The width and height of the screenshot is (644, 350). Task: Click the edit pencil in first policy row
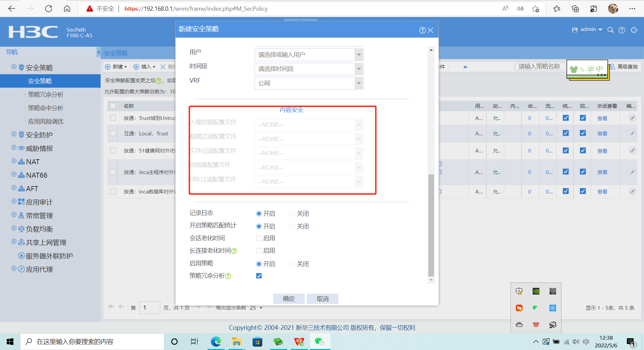point(632,118)
